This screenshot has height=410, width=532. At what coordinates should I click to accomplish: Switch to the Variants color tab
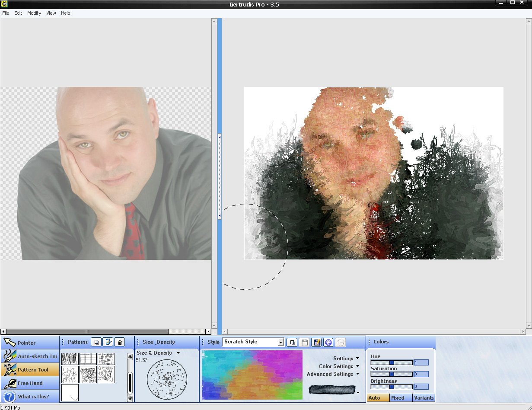tap(424, 398)
